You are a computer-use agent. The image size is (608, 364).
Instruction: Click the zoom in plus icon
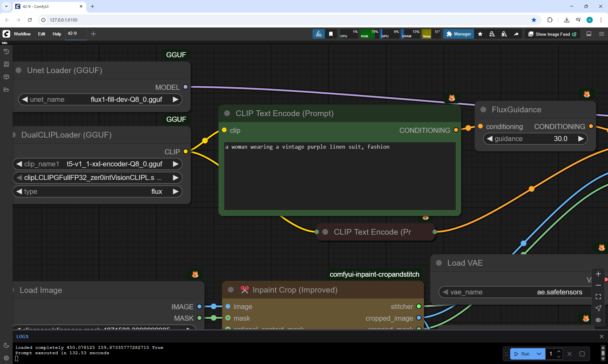point(598,274)
